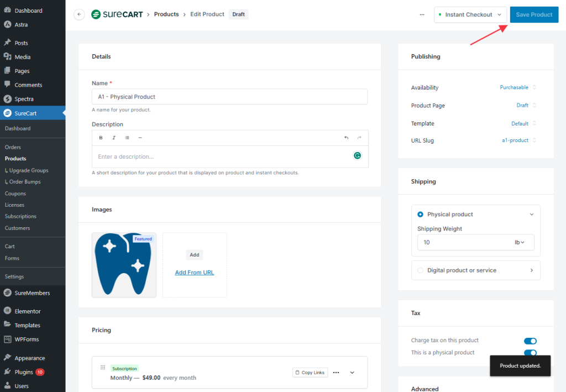Image resolution: width=566 pixels, height=392 pixels.
Task: Click the bold formatting icon in Description
Action: 101,138
